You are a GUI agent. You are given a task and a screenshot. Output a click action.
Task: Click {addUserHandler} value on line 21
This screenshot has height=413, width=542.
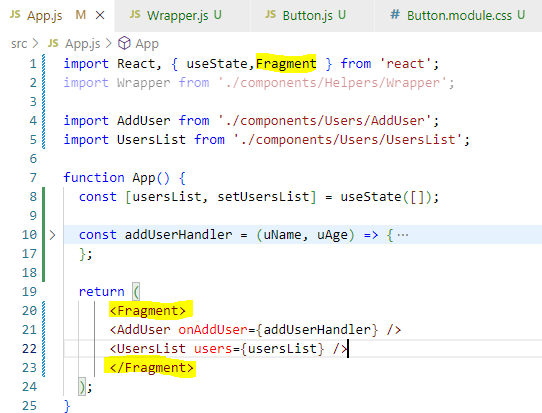click(x=317, y=330)
